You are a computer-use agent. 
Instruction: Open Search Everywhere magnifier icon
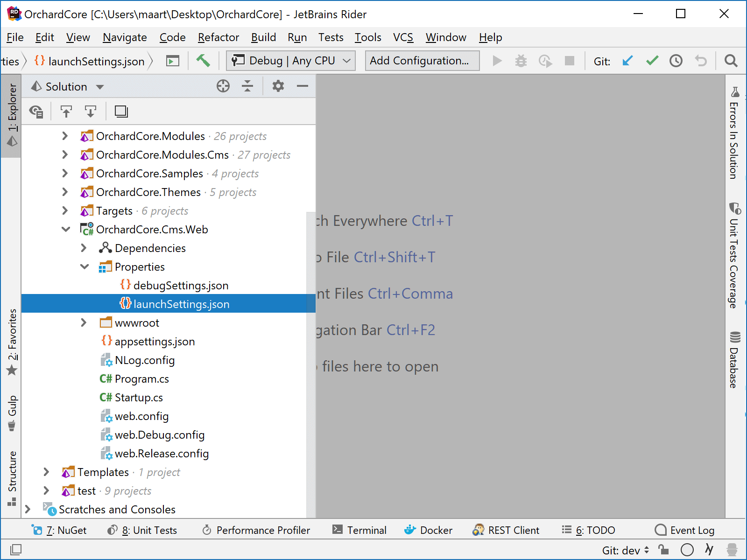pyautogui.click(x=731, y=61)
